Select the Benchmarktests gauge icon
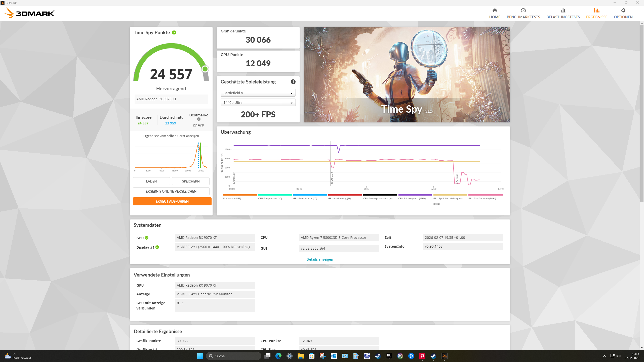This screenshot has width=644, height=362. (x=523, y=11)
